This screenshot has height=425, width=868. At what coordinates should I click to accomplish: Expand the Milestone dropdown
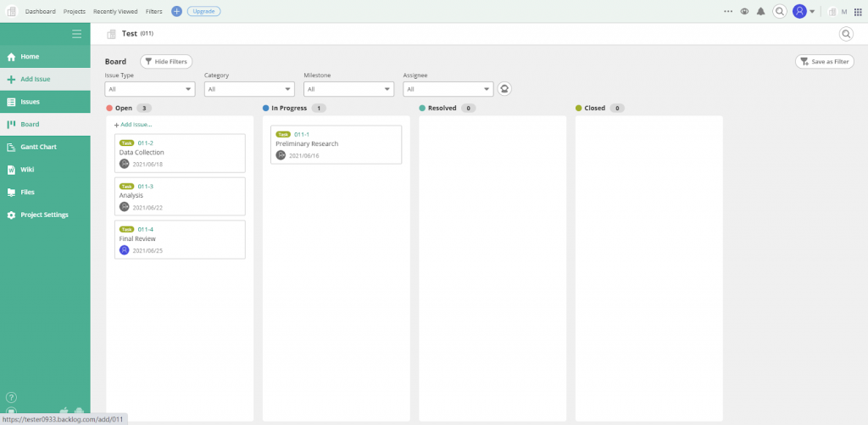[x=348, y=89]
